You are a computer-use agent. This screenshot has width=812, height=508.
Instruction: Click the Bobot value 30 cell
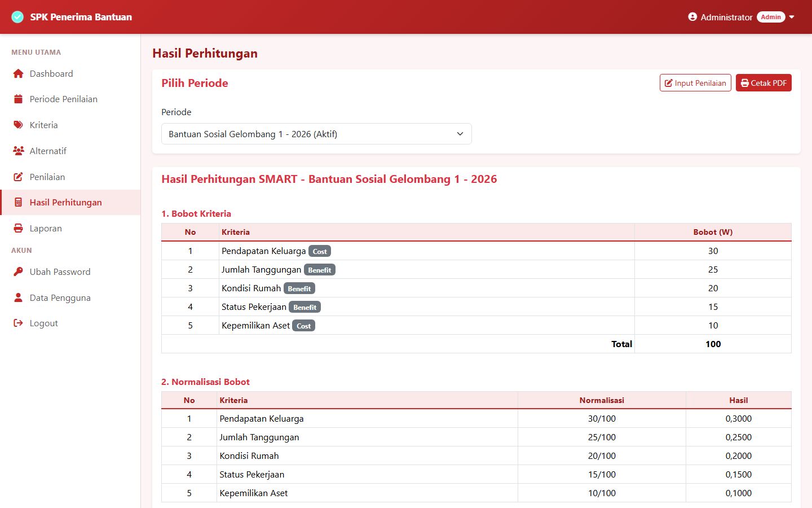coord(713,251)
